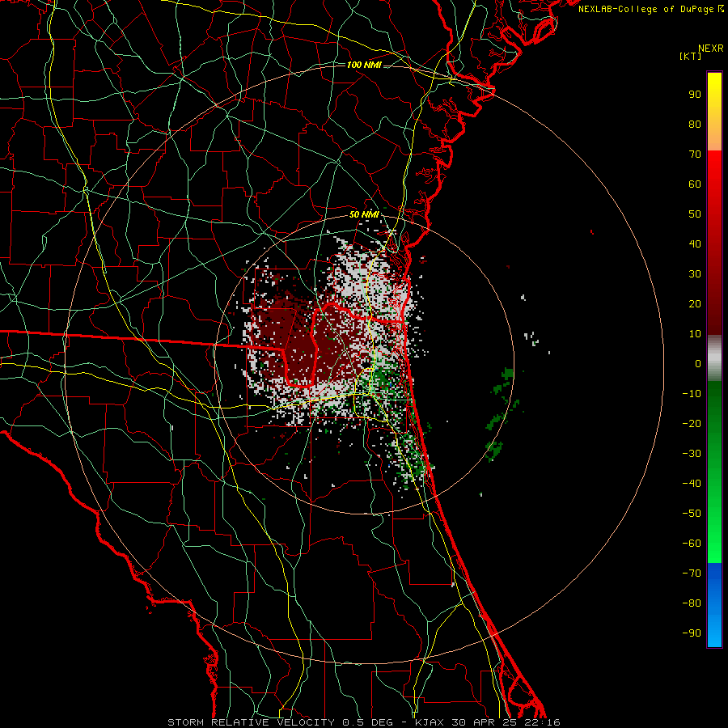Click the "100 NMI" range ring label
The width and height of the screenshot is (728, 728).
(x=364, y=65)
